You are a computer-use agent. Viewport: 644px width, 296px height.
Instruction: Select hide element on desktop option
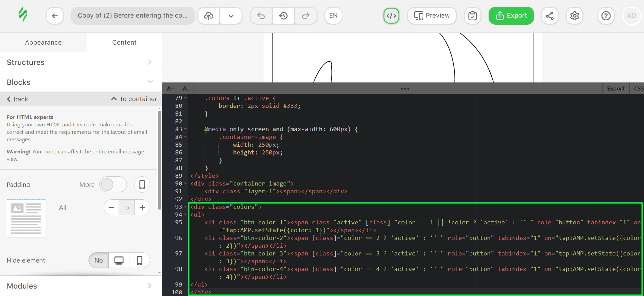pos(119,260)
